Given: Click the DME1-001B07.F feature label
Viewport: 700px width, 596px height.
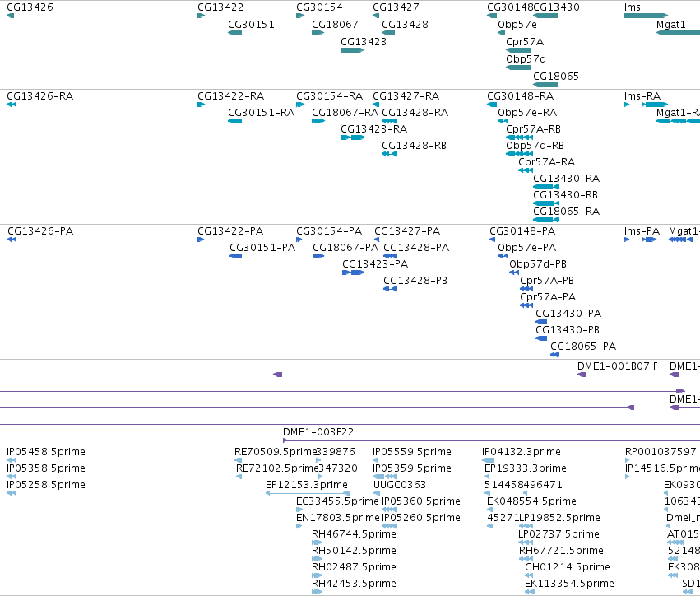Looking at the screenshot, I should [618, 366].
